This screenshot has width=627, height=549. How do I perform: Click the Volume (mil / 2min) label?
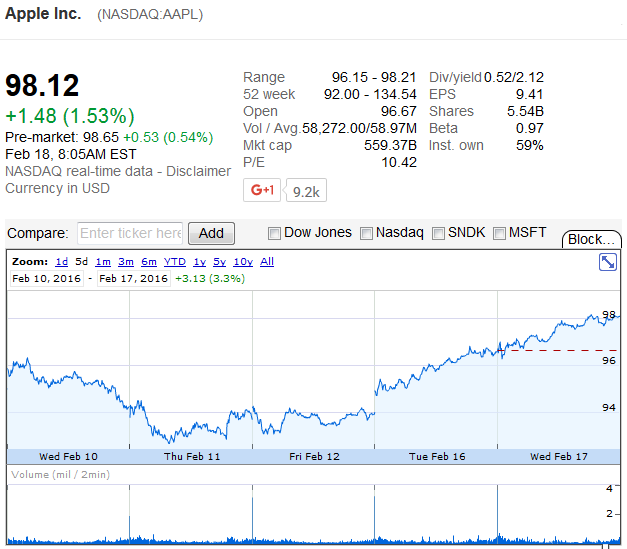(x=60, y=475)
